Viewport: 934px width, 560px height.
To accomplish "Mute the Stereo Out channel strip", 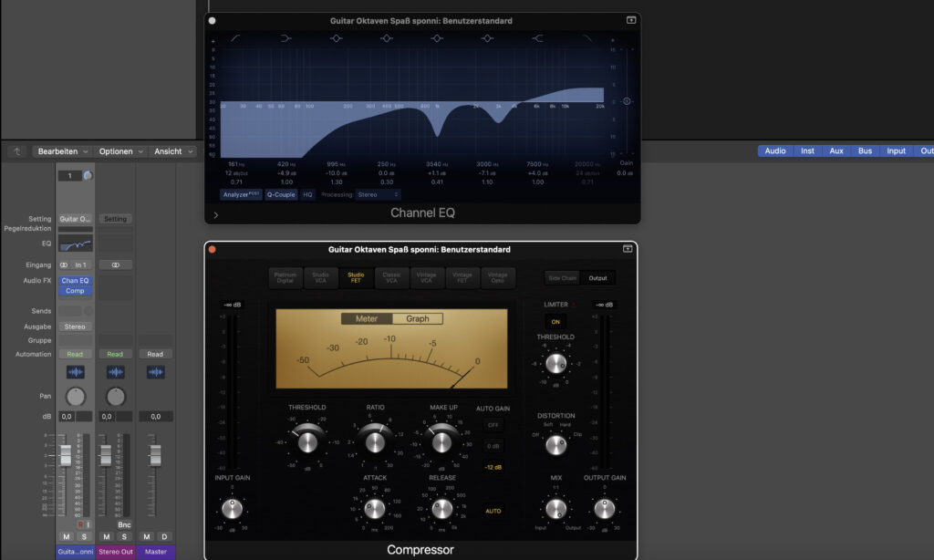I will (107, 537).
